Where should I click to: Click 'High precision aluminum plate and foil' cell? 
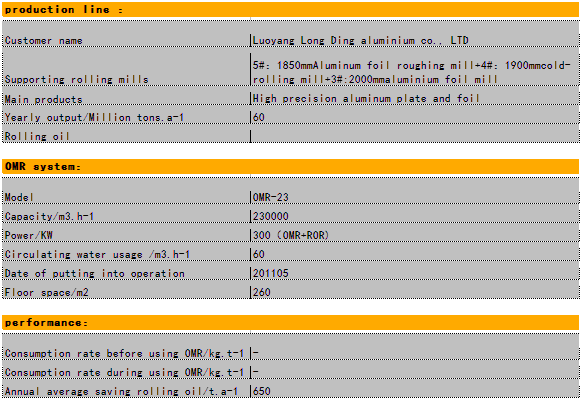415,98
